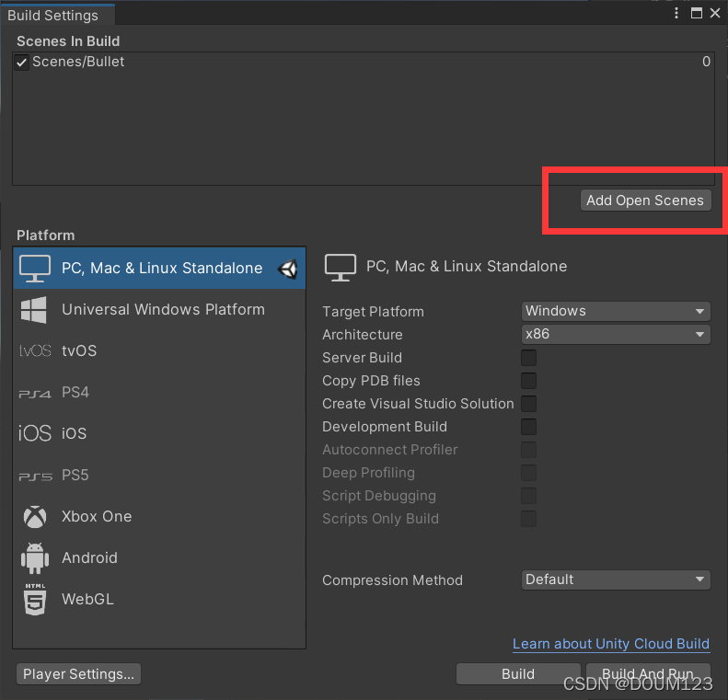Viewport: 728px width, 700px height.
Task: Click the PS5 logo icon
Action: pyautogui.click(x=35, y=476)
